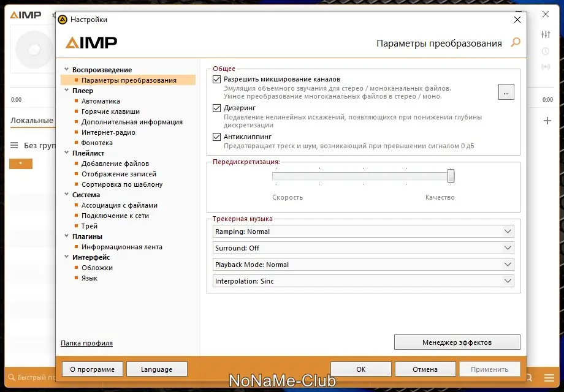Image resolution: width=564 pixels, height=392 pixels.
Task: Collapse the Воспроизведение tree section
Action: (x=66, y=69)
